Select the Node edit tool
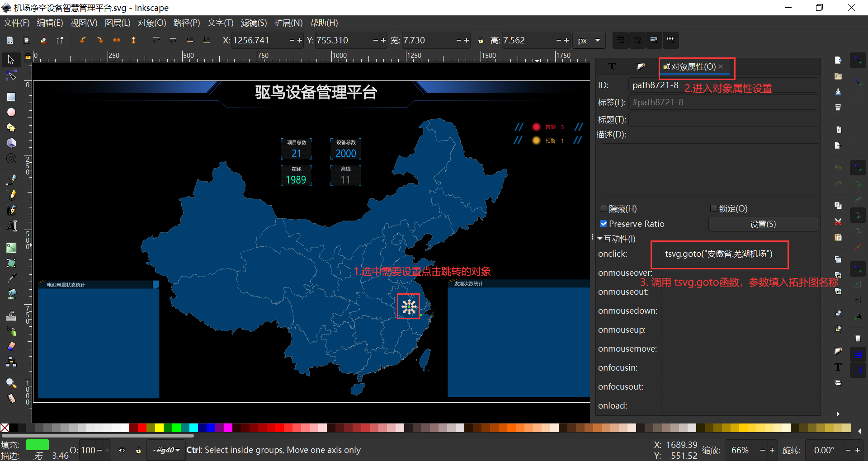868x461 pixels. tap(11, 76)
